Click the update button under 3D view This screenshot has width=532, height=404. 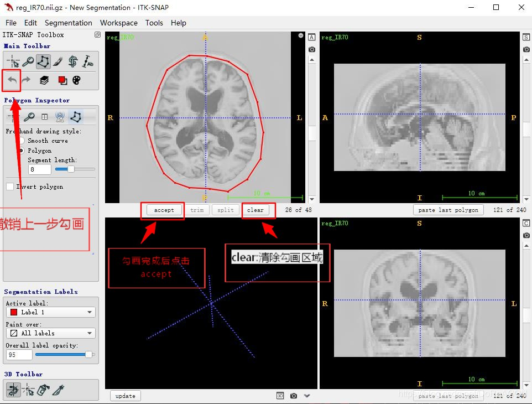[x=125, y=396]
